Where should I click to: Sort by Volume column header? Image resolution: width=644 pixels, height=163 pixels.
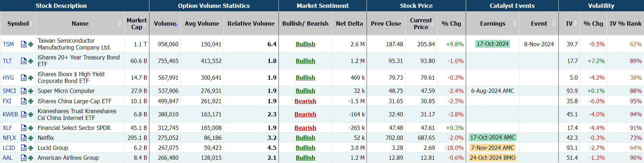point(165,23)
